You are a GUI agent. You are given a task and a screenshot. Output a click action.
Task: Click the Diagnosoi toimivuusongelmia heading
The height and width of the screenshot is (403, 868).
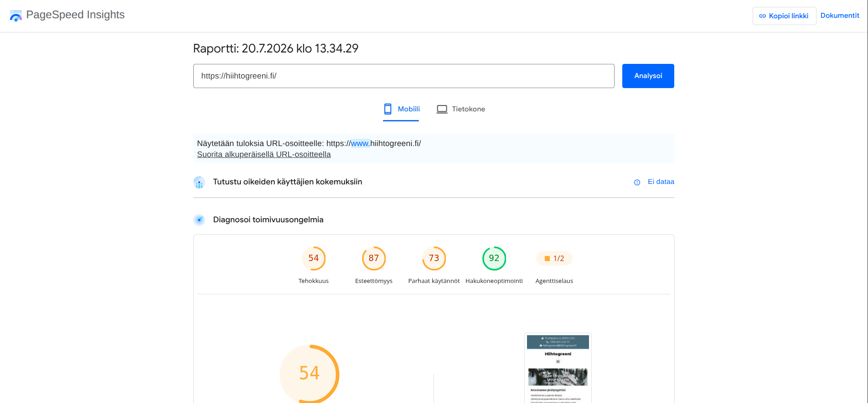[268, 220]
